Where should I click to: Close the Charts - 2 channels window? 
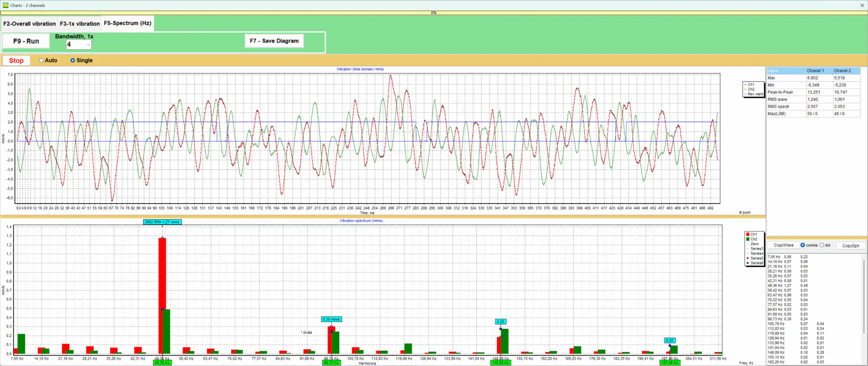(x=862, y=5)
